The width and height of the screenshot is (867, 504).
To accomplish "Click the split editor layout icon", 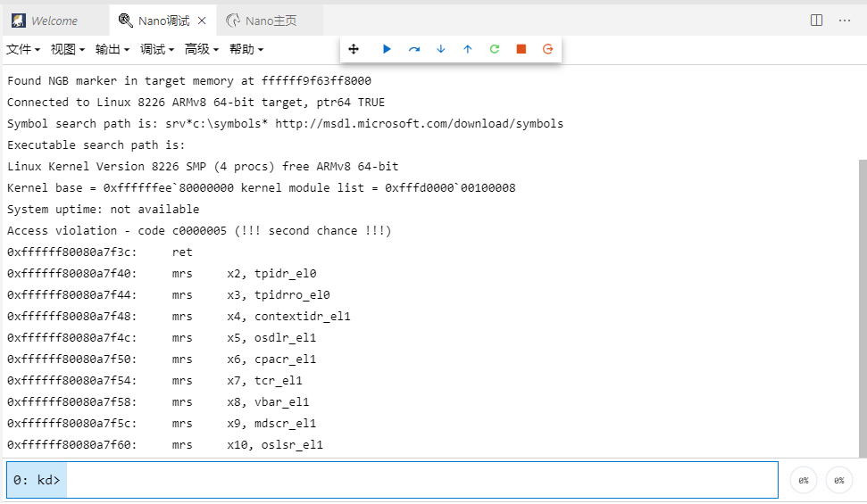I will [x=816, y=20].
